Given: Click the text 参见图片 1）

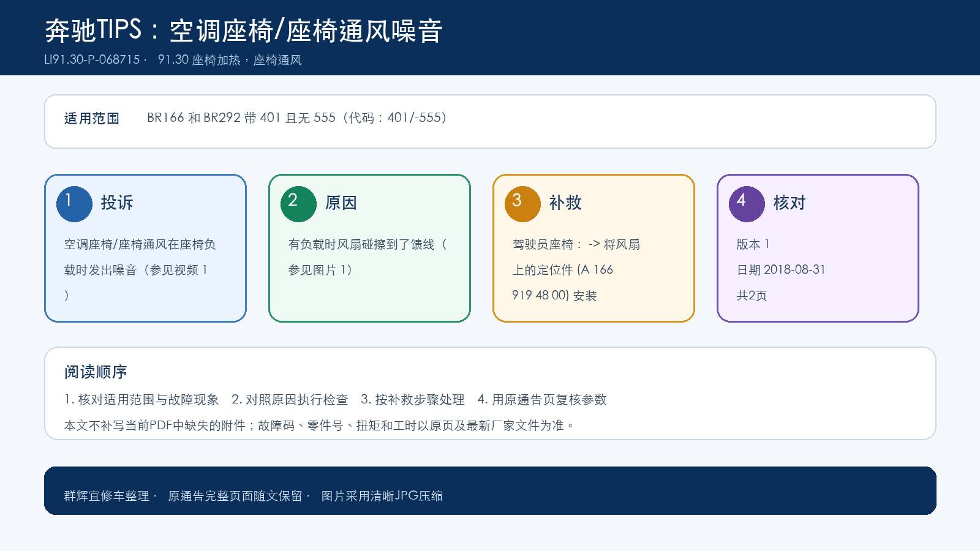Looking at the screenshot, I should [321, 270].
